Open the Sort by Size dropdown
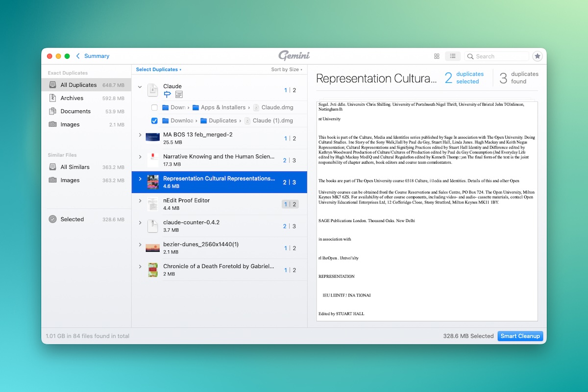588x392 pixels. pos(287,70)
